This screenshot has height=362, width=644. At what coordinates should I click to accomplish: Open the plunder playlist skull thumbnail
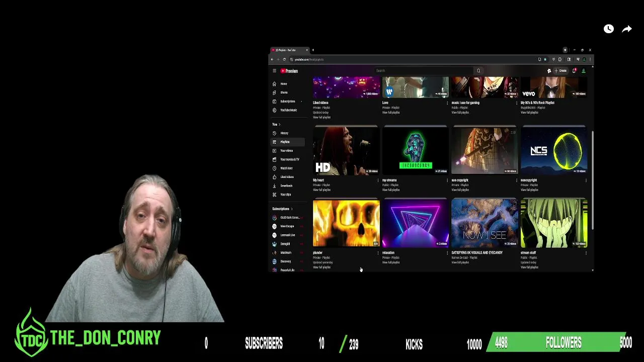[x=346, y=223]
